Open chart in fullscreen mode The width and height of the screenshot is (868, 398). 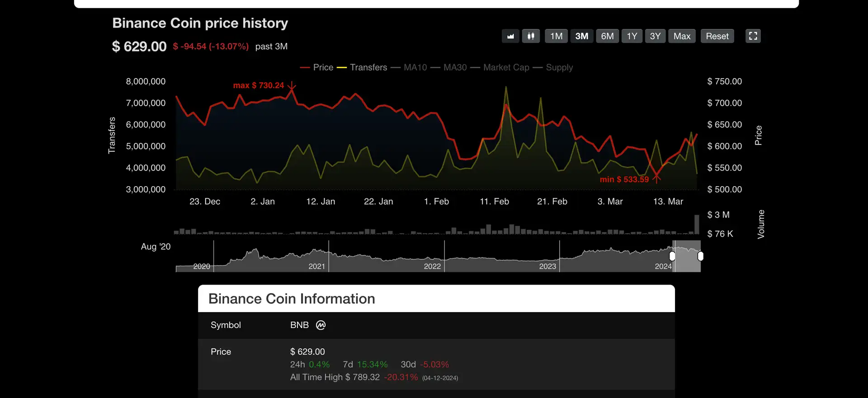coord(753,36)
